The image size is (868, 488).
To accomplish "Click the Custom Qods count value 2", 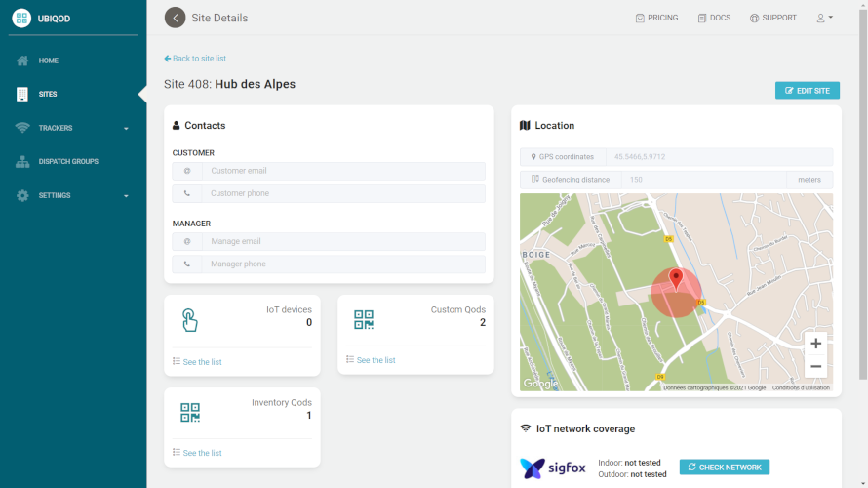I will point(483,322).
